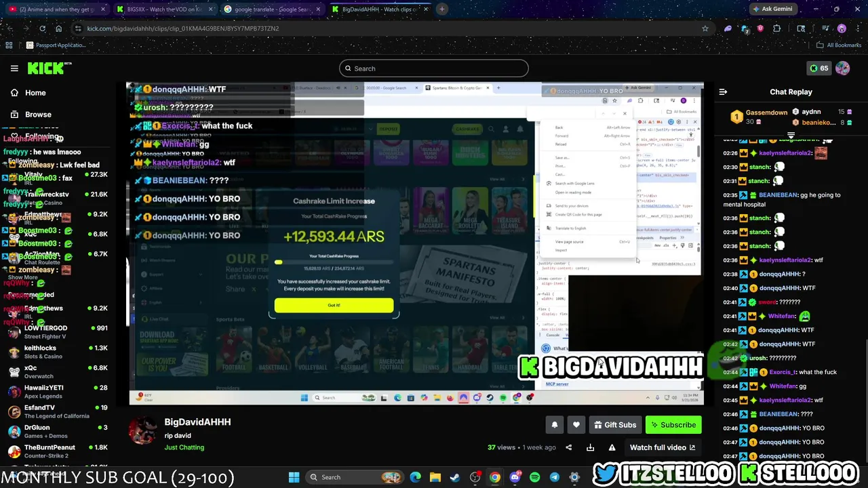Open File Explorer from the taskbar

click(435, 477)
